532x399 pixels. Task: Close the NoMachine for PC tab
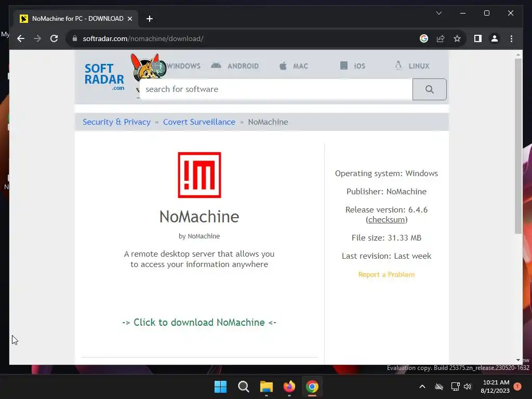129,19
